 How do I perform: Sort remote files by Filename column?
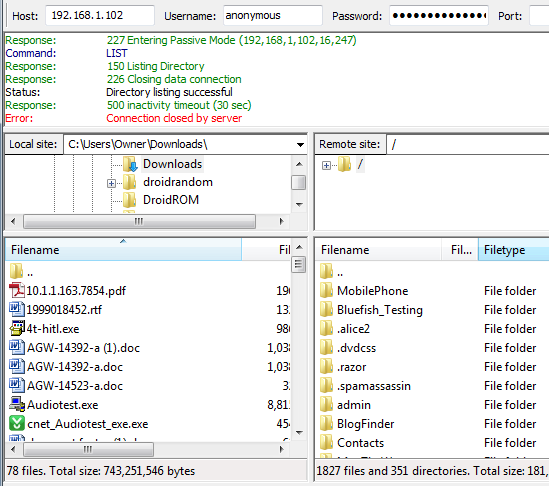[x=378, y=250]
